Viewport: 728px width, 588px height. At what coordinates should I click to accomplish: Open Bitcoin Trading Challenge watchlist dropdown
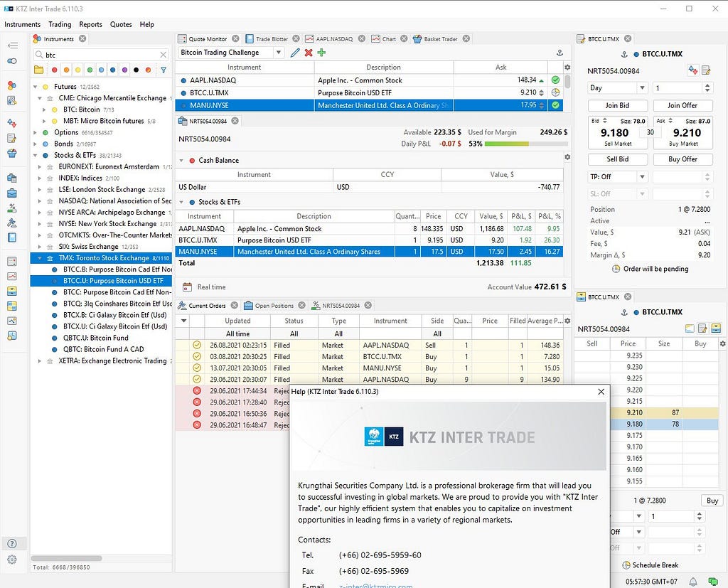click(x=279, y=53)
